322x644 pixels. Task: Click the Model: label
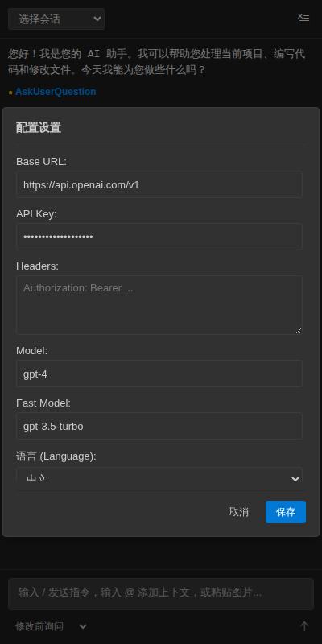[x=31, y=351]
